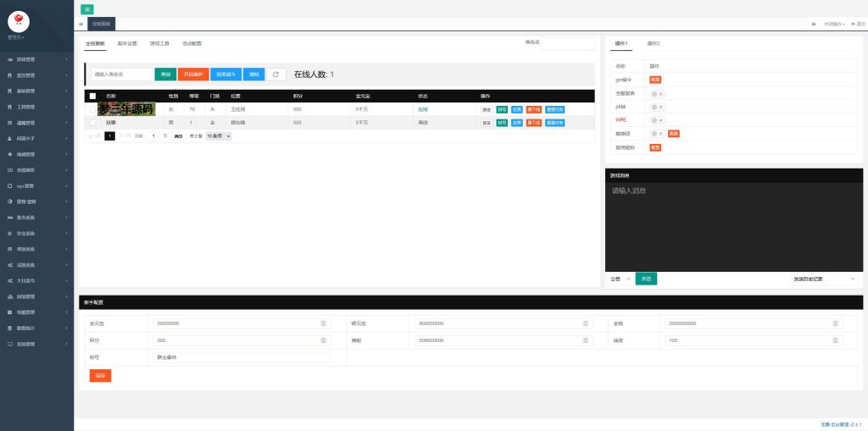
Task: Toggle the 敏感词 switch
Action: point(658,133)
